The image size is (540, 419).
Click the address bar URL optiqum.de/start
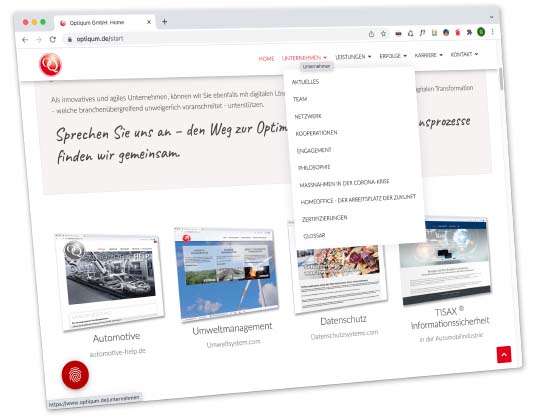point(100,39)
